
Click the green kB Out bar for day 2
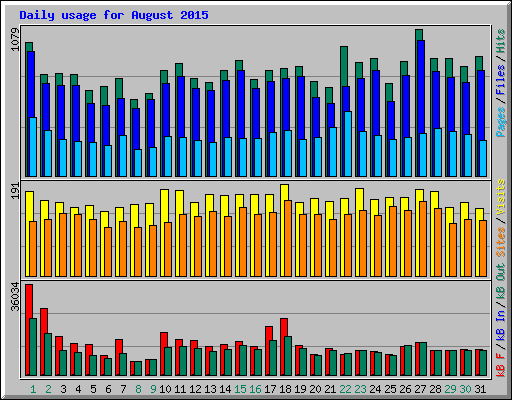[x=48, y=355]
